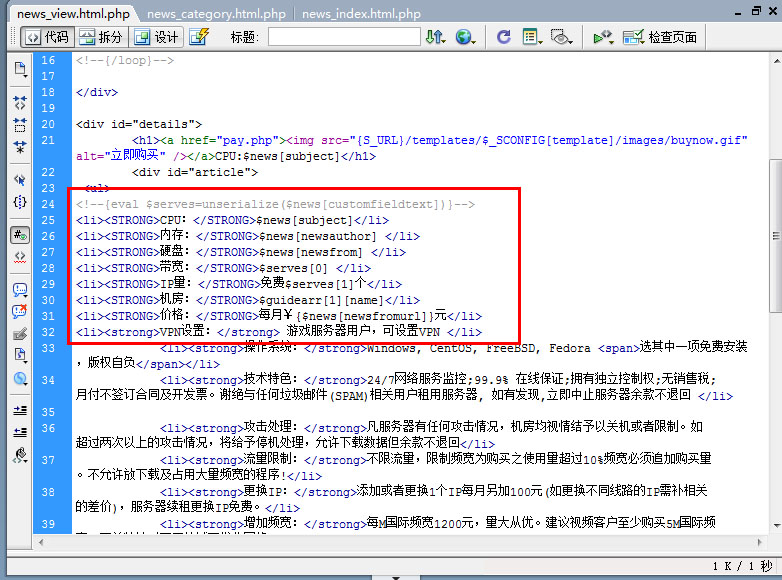
Task: Click the title (标题) input field
Action: click(x=344, y=37)
